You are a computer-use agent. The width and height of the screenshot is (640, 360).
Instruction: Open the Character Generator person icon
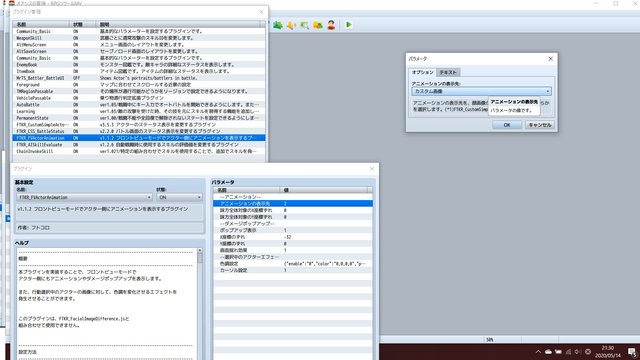331,25
